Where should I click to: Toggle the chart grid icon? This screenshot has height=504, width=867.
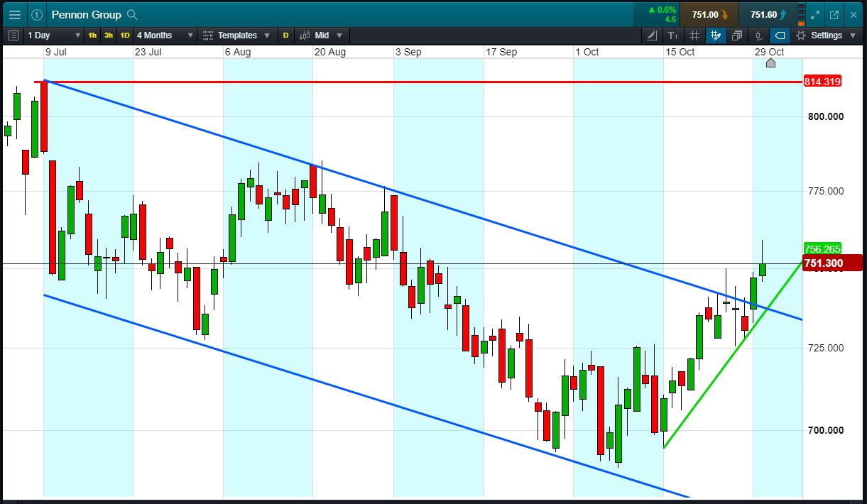click(694, 35)
